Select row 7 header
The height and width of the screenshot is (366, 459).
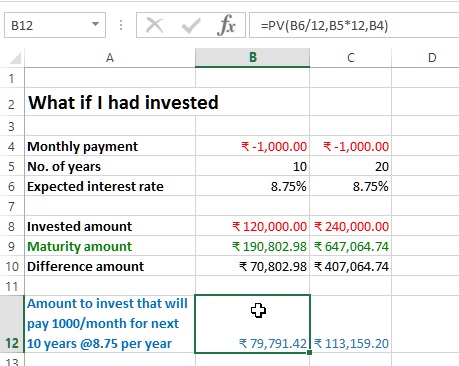(x=12, y=206)
